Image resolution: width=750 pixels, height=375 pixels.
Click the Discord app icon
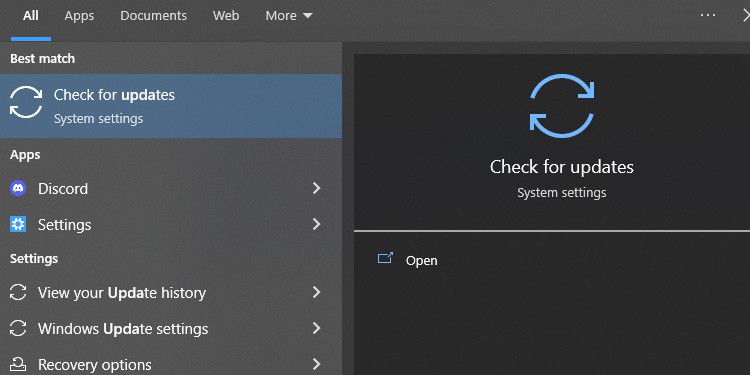(18, 188)
